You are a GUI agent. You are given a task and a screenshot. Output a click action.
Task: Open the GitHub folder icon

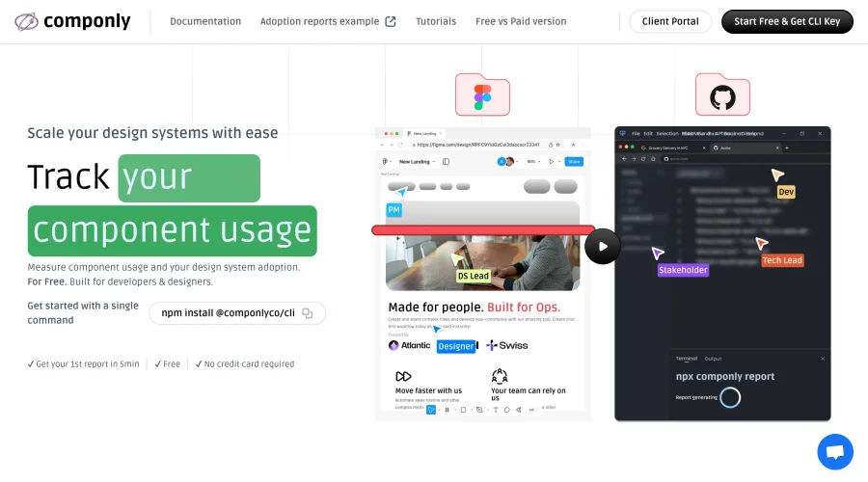point(722,94)
